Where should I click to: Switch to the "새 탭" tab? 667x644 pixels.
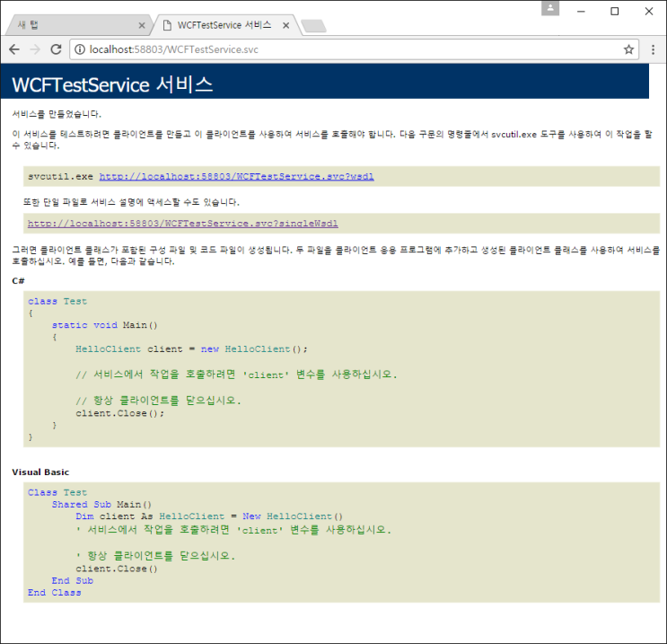point(72,25)
